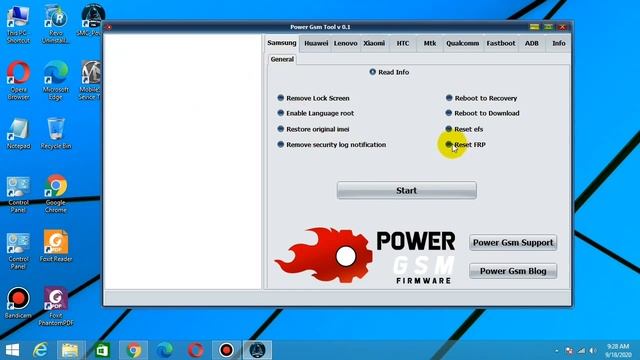Open Bandicam desktop icon
This screenshot has width=640, height=360.
[x=18, y=302]
